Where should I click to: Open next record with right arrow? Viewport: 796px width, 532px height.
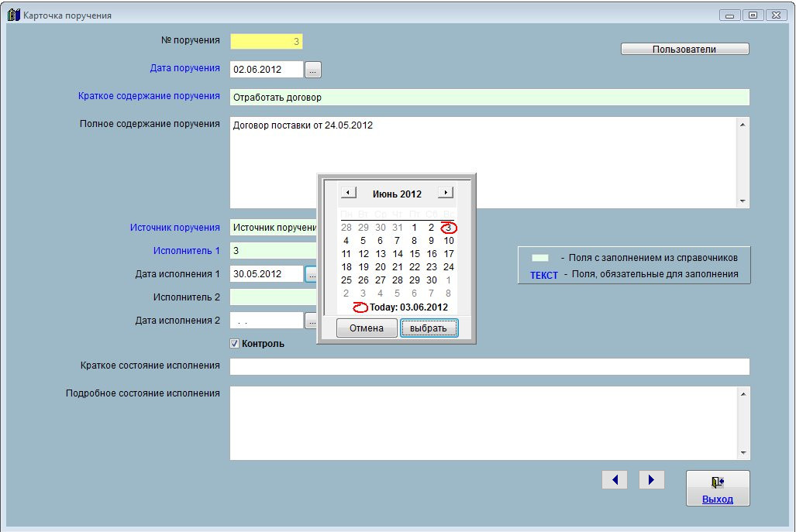point(652,480)
